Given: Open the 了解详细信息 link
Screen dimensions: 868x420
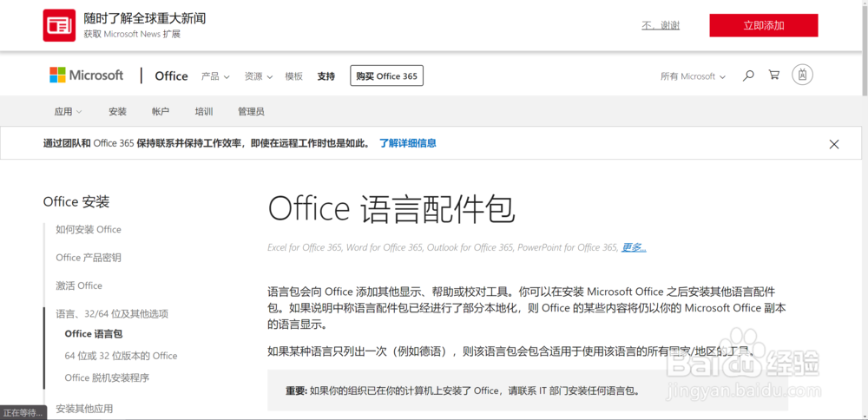Looking at the screenshot, I should tap(407, 143).
